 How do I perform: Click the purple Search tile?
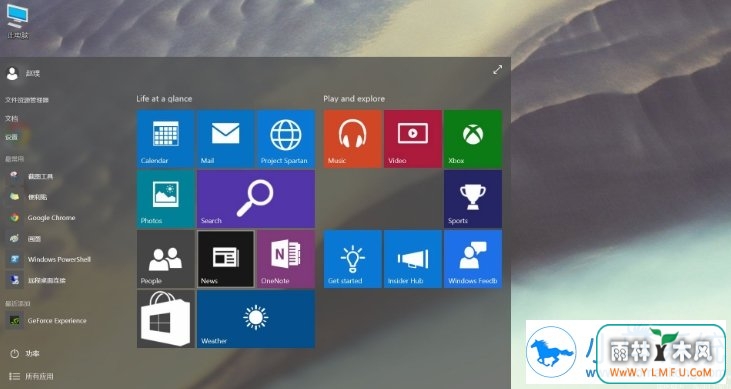[x=256, y=199]
